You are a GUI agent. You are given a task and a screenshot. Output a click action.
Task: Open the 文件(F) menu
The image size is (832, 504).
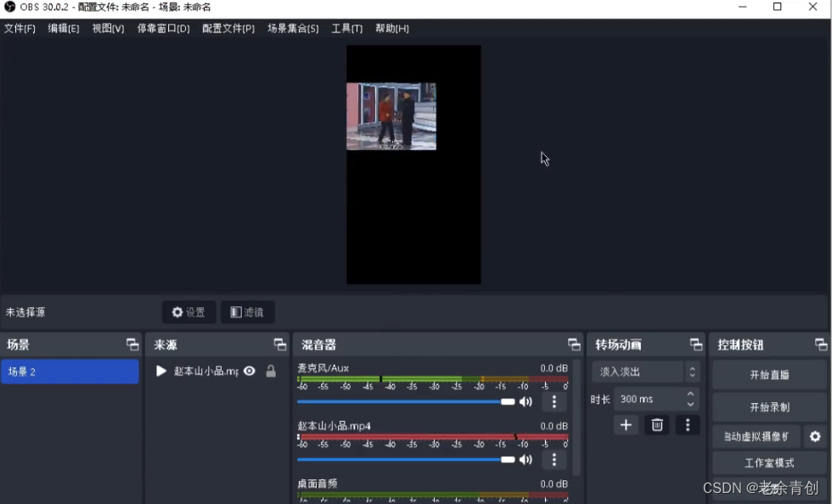(x=20, y=29)
